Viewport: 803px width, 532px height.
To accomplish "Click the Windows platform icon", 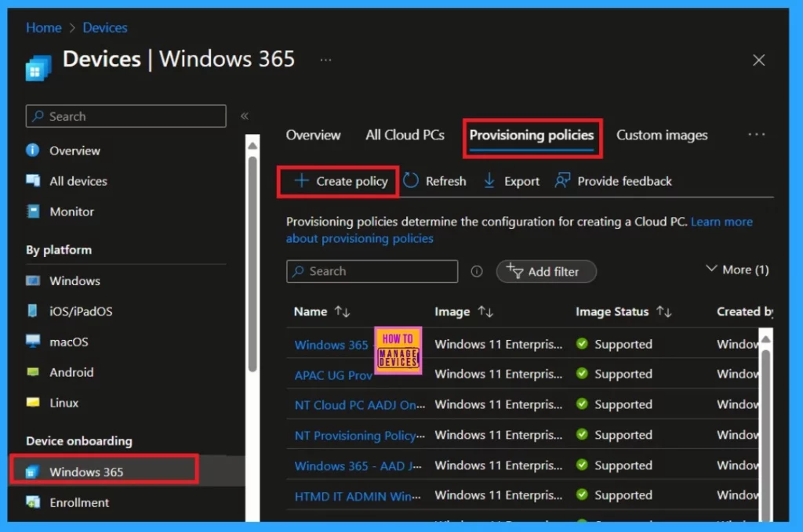I will pos(33,280).
